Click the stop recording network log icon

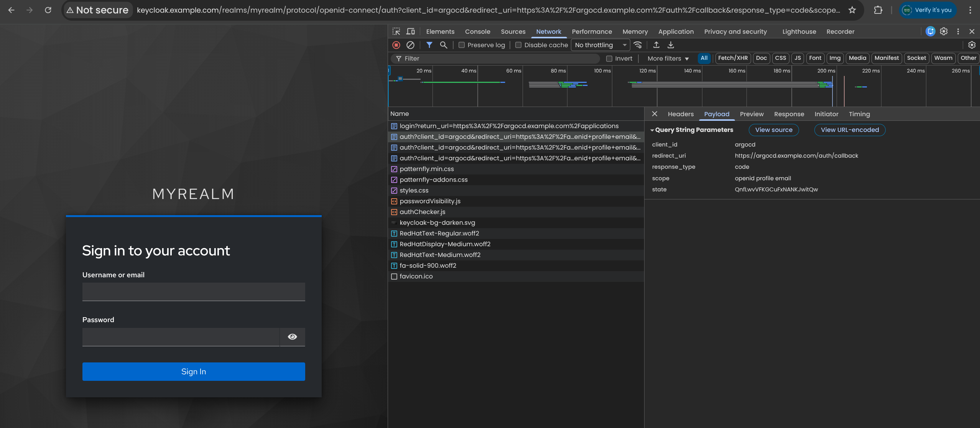(396, 45)
